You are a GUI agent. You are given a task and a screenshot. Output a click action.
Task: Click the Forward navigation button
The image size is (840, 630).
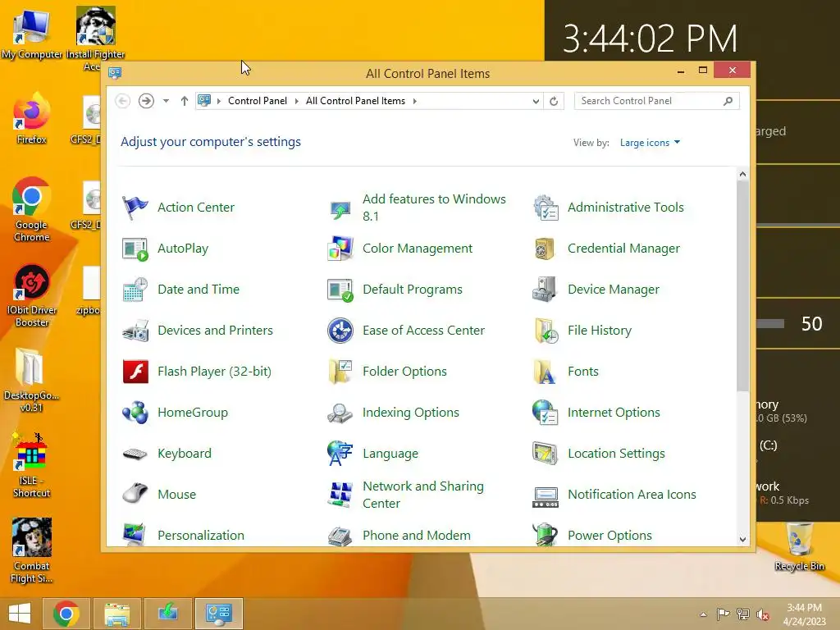pos(146,101)
